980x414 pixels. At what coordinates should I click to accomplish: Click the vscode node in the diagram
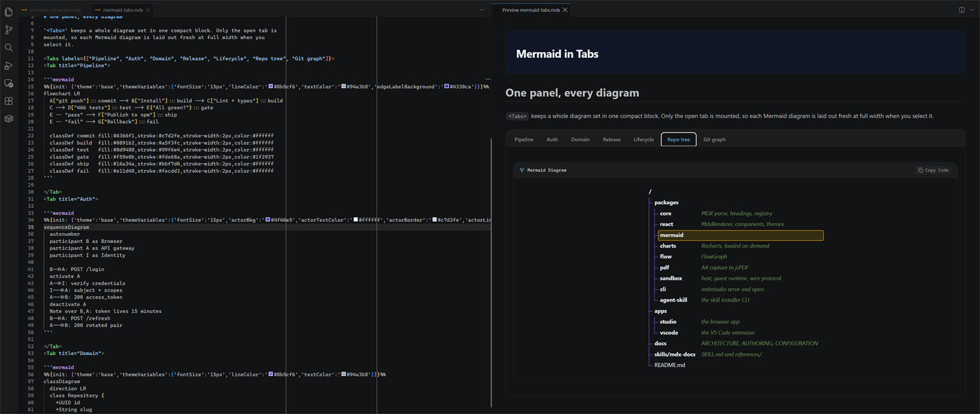click(669, 333)
